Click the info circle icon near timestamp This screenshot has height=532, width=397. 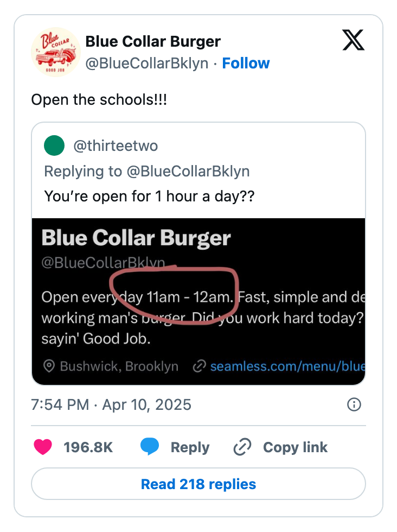point(353,405)
